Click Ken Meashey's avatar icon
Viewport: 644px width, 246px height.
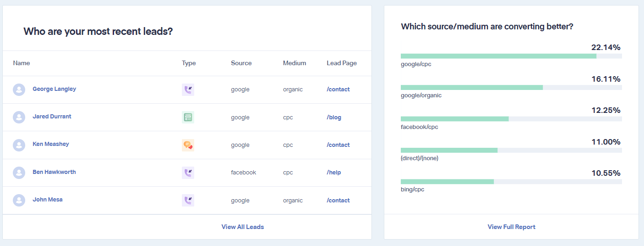point(19,145)
